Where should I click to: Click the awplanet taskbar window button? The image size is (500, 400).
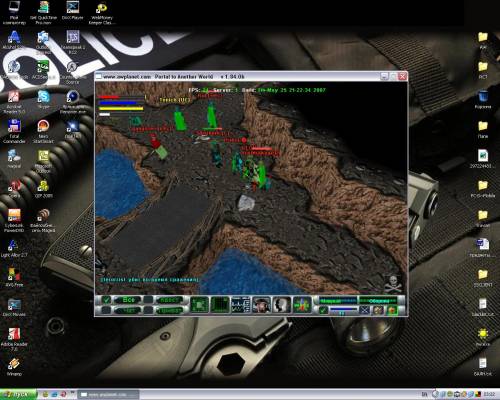click(109, 395)
